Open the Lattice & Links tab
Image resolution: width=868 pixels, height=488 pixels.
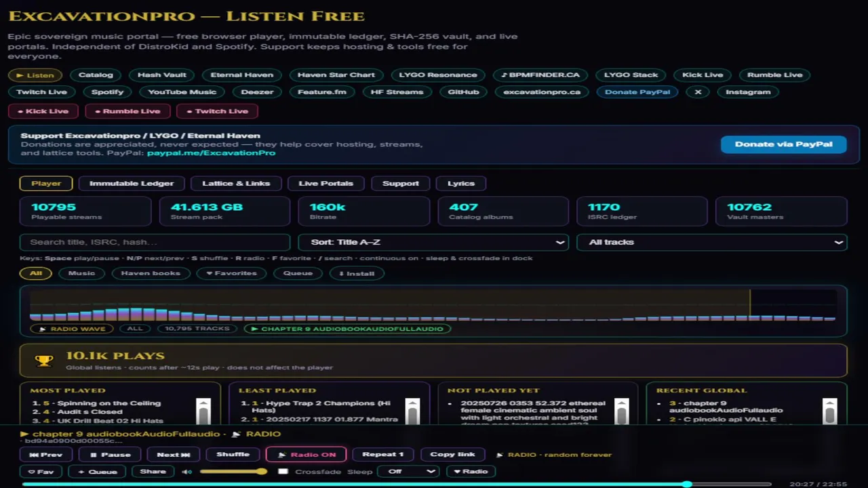pyautogui.click(x=236, y=183)
